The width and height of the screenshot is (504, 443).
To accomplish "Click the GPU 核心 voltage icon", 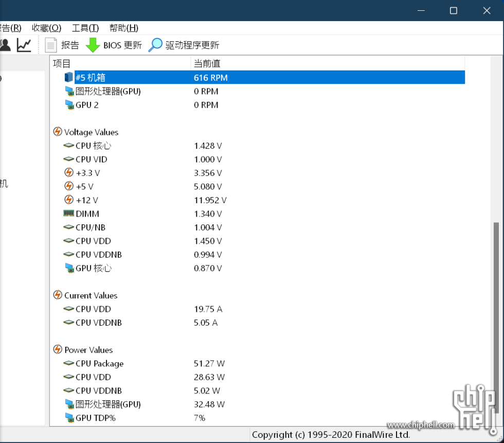I will pyautogui.click(x=69, y=268).
